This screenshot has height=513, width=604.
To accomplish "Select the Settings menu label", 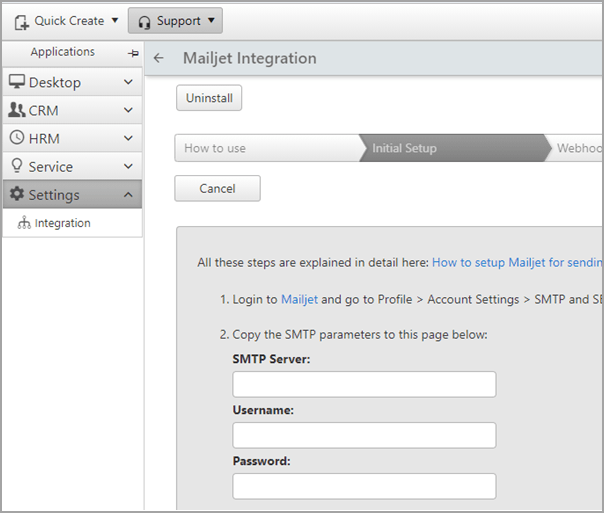I will pos(54,195).
